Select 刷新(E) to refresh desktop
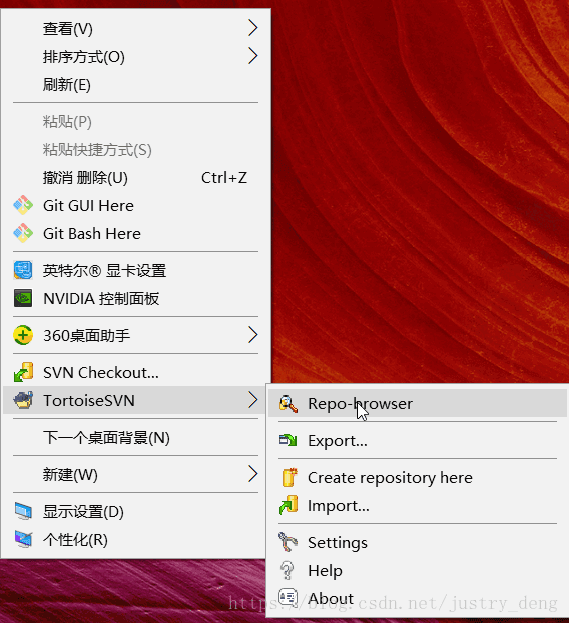Image resolution: width=569 pixels, height=623 pixels. point(136,85)
